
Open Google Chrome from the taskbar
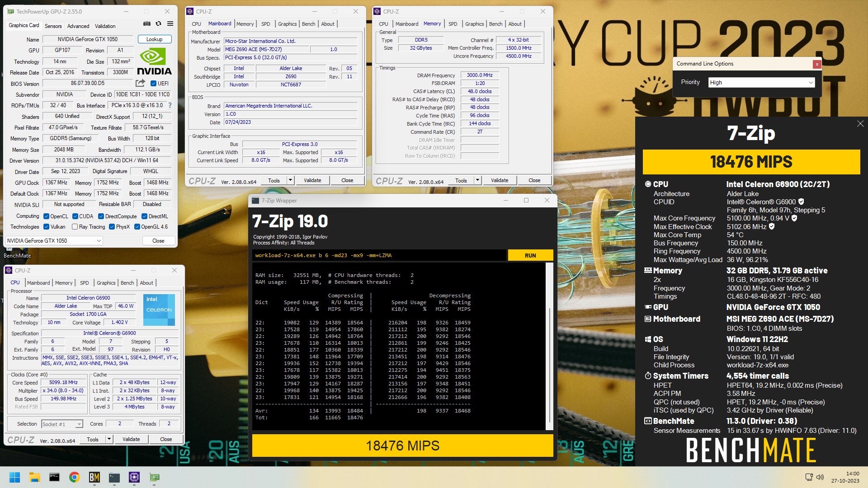74,477
